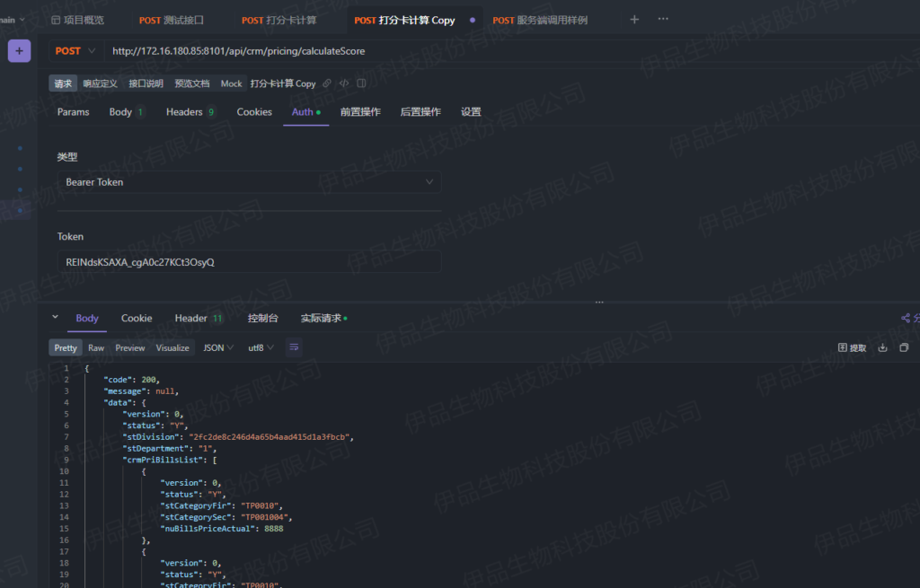Switch to the Cookies request tab
The image size is (920, 588).
click(x=254, y=112)
